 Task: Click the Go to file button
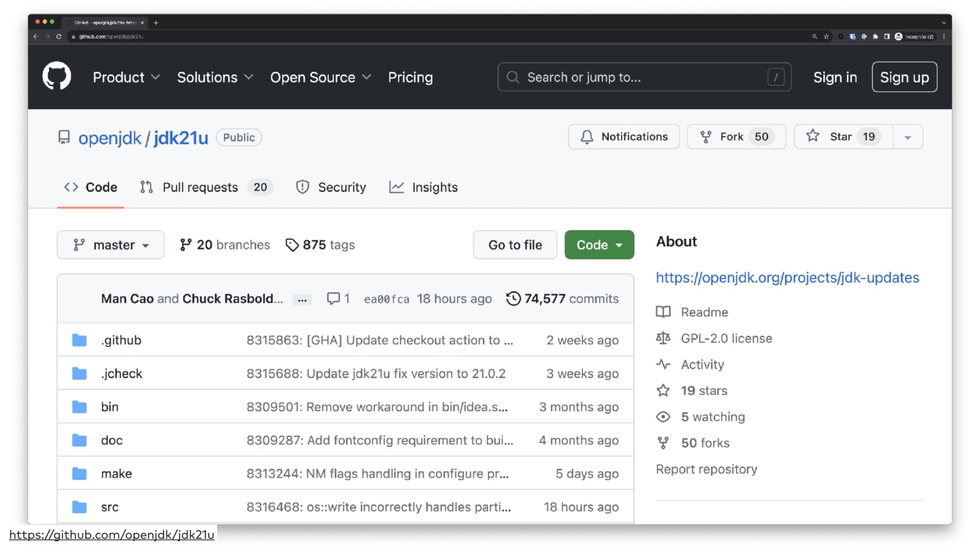click(x=515, y=245)
